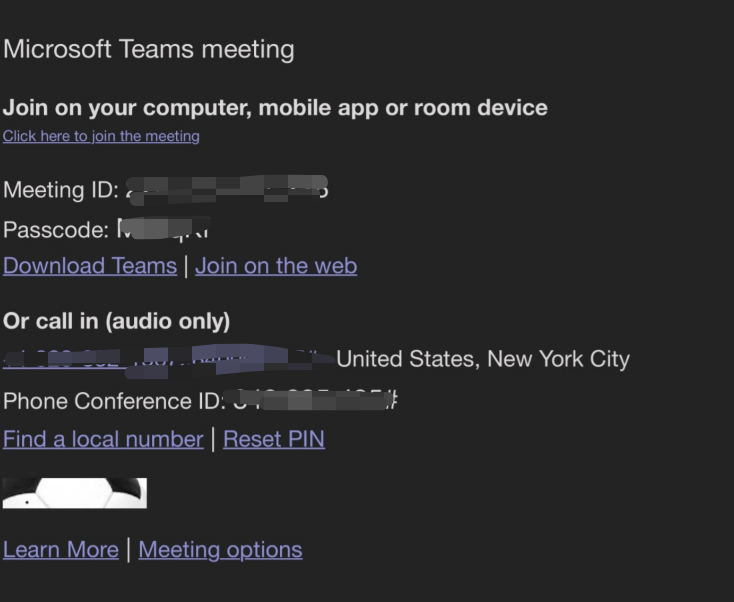Click the 'Click here to join the meeting' link
Screen dimensions: 734x602
101,136
